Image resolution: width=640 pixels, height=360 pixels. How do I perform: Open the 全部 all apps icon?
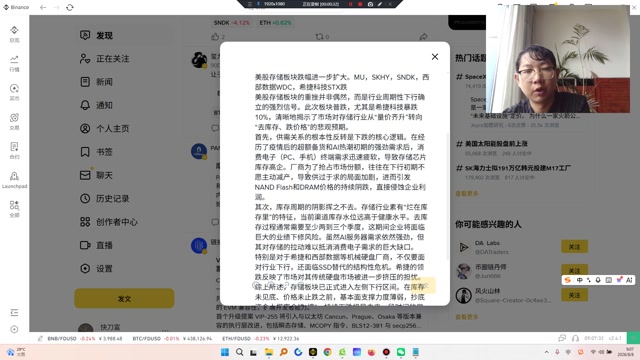click(14, 209)
